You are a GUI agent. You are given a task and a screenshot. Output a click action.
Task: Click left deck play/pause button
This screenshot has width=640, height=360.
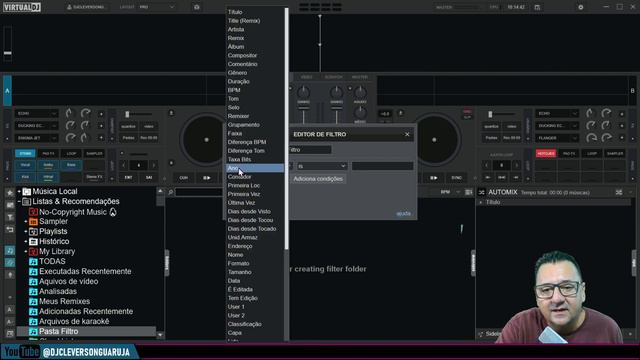[207, 178]
